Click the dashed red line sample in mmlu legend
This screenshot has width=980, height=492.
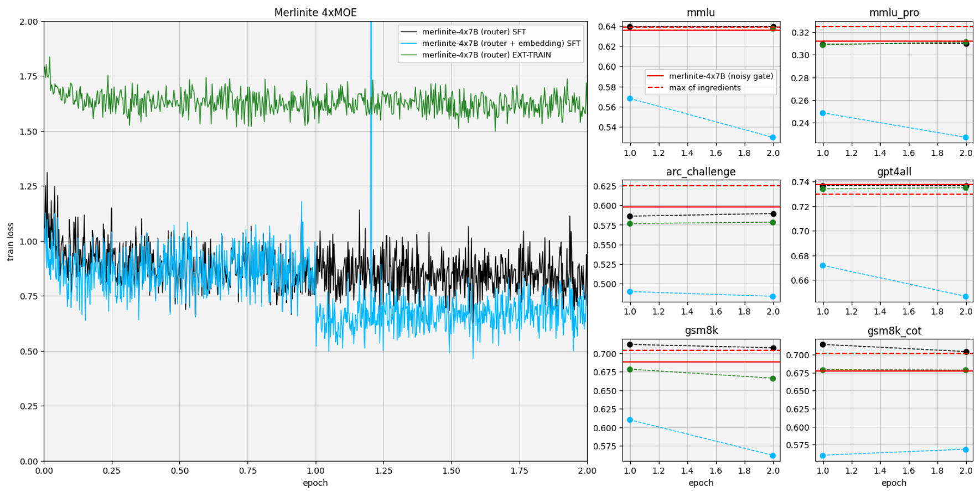click(656, 88)
